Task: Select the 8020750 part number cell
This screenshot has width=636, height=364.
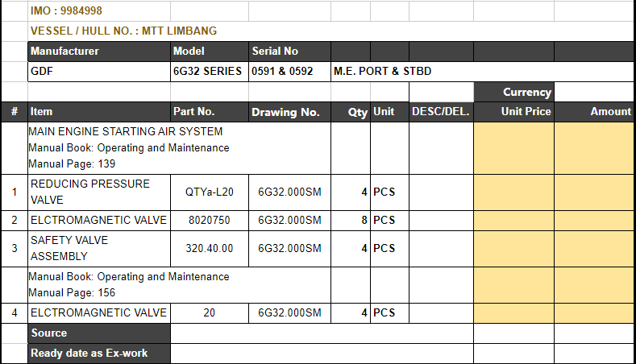Action: tap(209, 220)
